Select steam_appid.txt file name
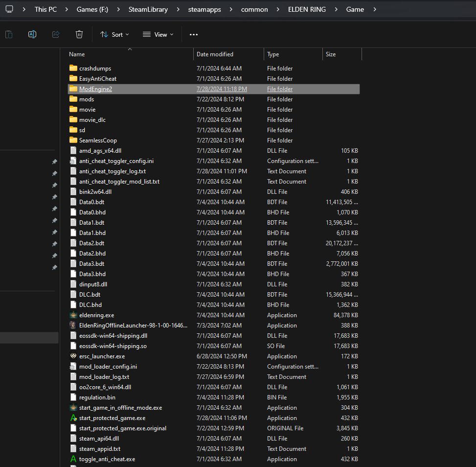476x467 pixels. (x=100, y=449)
